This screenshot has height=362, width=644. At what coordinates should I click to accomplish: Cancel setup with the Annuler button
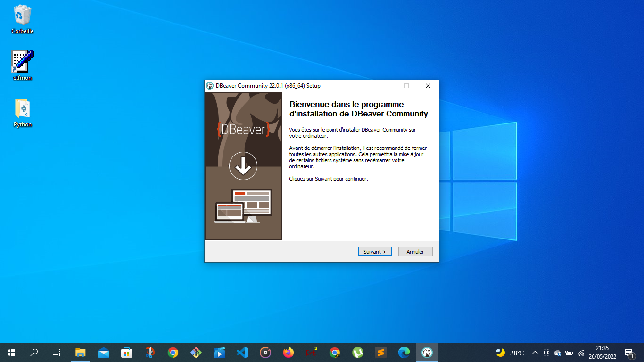[415, 252]
